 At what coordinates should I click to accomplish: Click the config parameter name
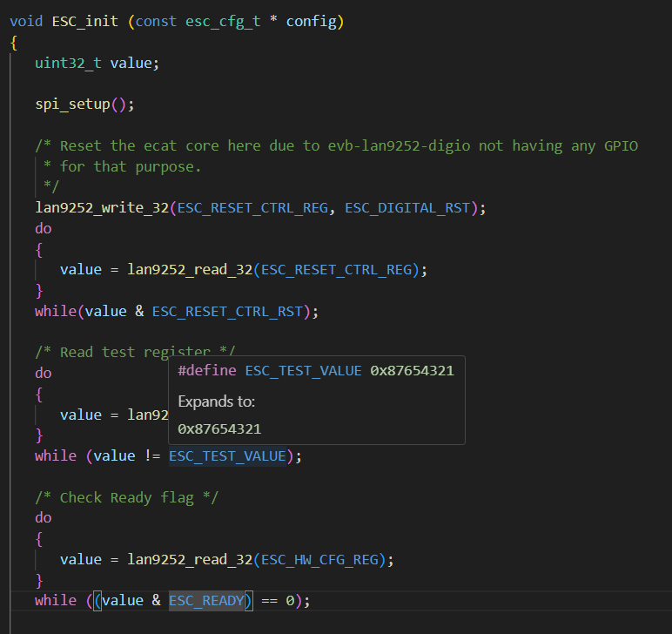point(311,21)
